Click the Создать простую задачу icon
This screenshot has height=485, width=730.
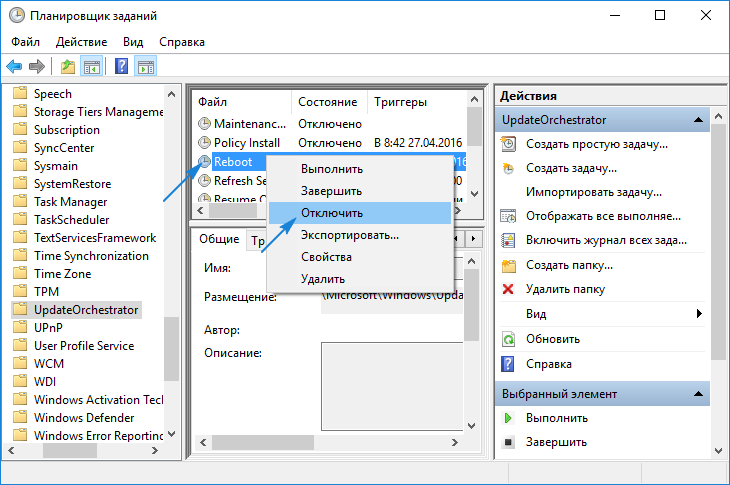click(508, 144)
